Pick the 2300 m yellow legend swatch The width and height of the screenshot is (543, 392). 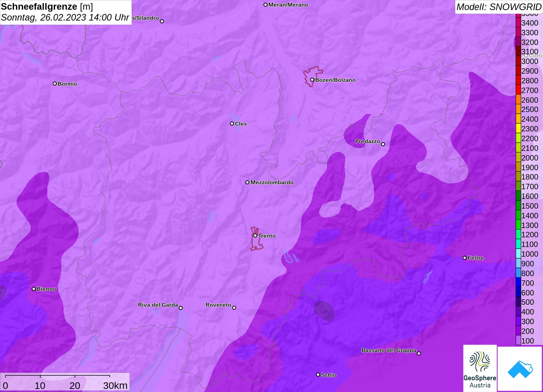point(518,128)
